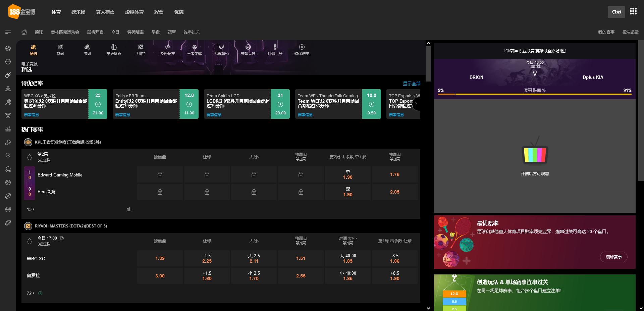Screen dimensions: 644x311
Task: Switch to the 滚球 nav tab
Action: (39, 32)
